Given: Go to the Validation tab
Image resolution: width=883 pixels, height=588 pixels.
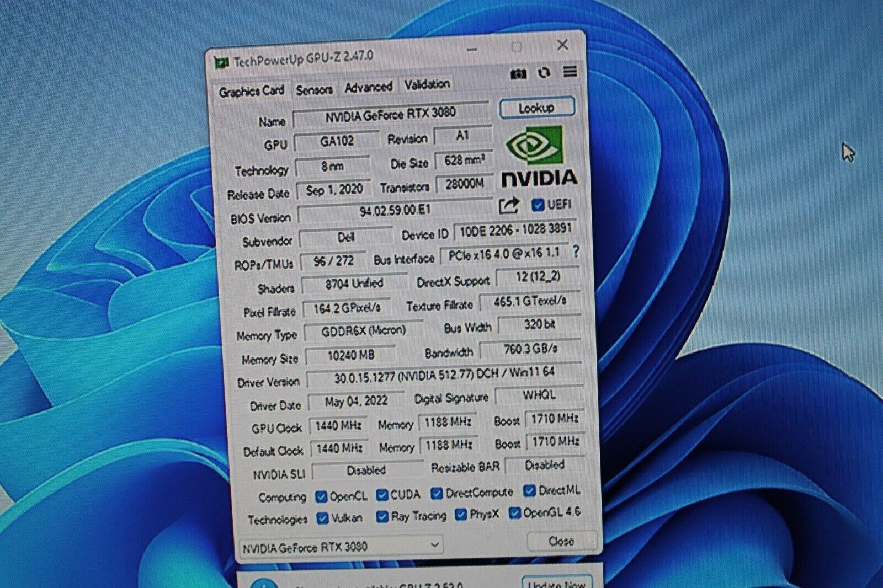Looking at the screenshot, I should point(427,84).
